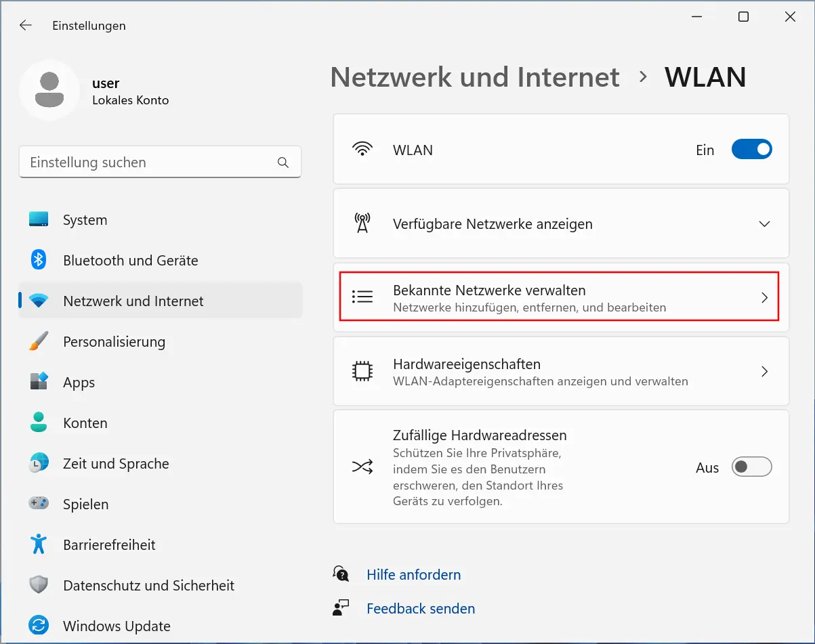
Task: Click the Feedback senden link
Action: (420, 609)
